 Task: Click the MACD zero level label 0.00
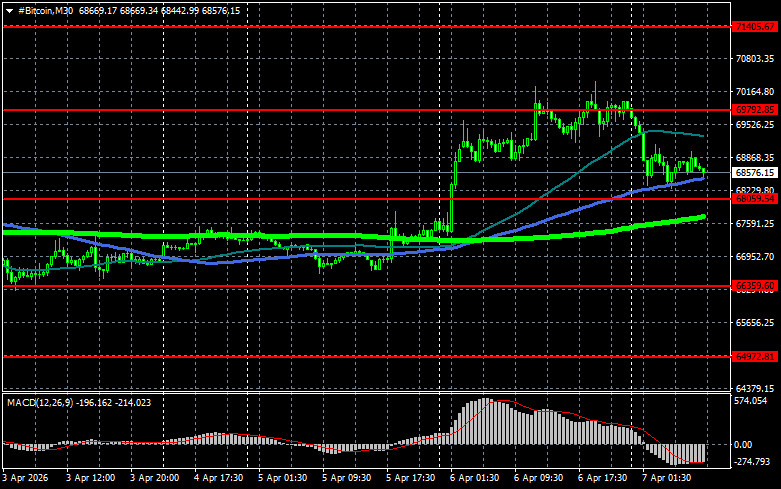tap(743, 445)
